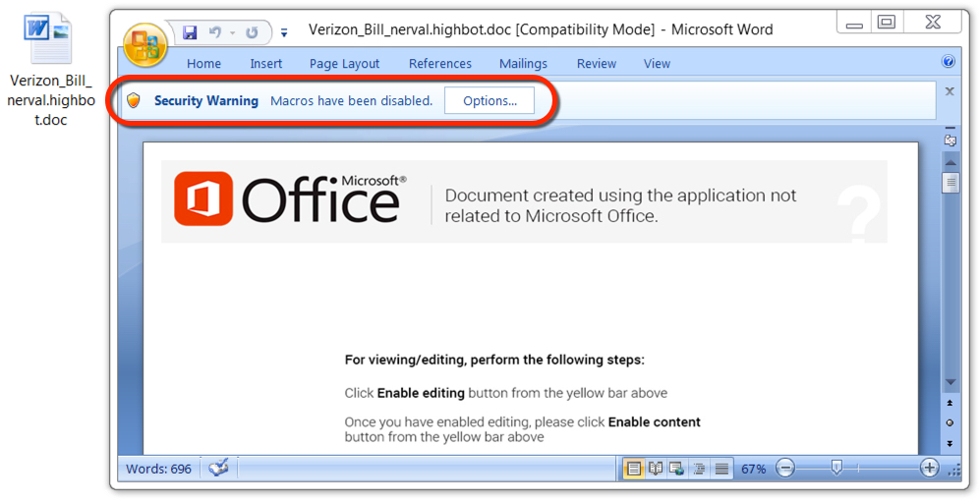Viewport: 980px width, 503px height.
Task: Open the Mailings ribbon tab
Action: tap(523, 64)
